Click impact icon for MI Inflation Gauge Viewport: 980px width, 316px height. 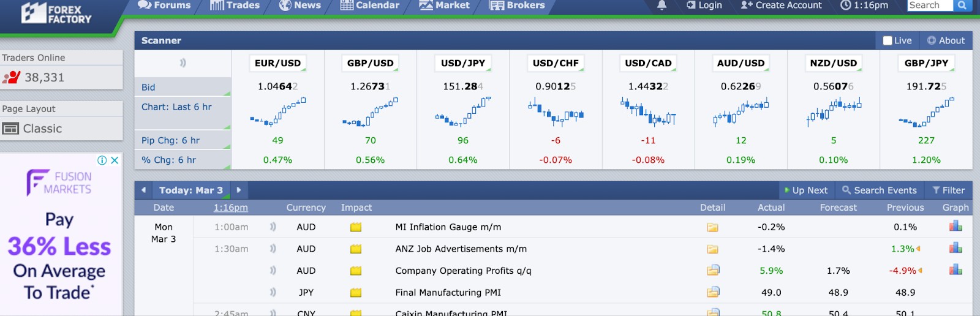(x=356, y=227)
